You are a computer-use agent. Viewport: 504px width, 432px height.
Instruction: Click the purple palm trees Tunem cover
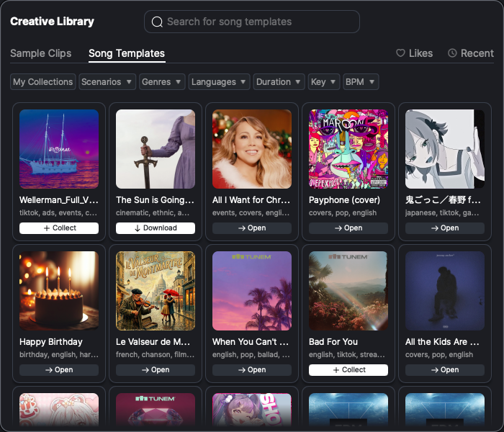tap(252, 291)
